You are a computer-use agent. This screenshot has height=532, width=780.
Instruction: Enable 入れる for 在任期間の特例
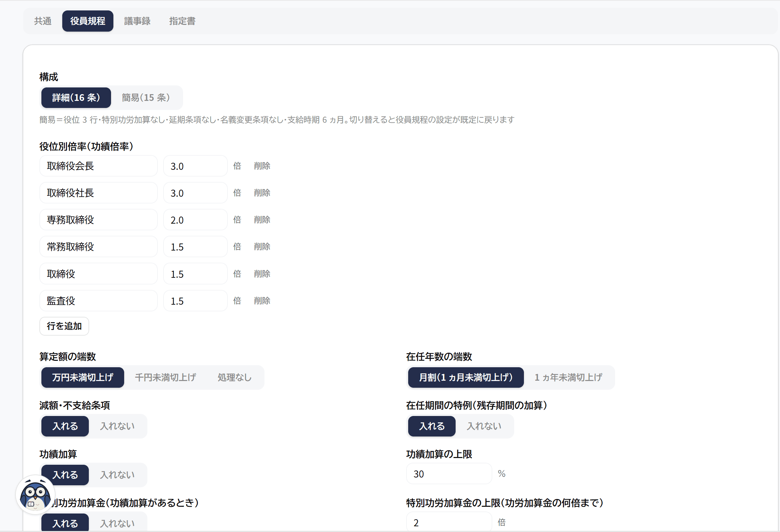coord(432,426)
